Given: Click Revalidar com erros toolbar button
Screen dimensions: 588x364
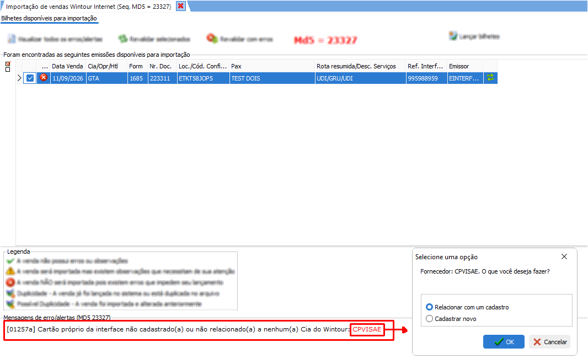Looking at the screenshot, I should tap(239, 39).
